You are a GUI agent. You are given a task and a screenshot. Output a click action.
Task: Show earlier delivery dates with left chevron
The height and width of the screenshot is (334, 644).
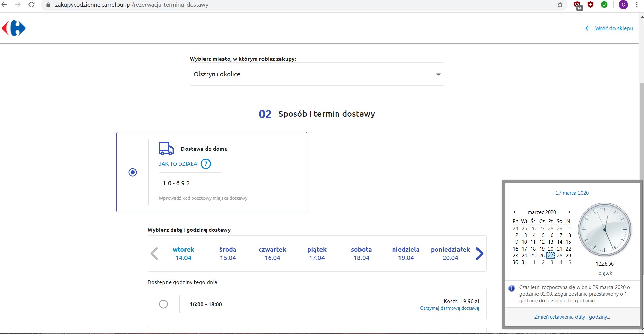click(x=154, y=253)
